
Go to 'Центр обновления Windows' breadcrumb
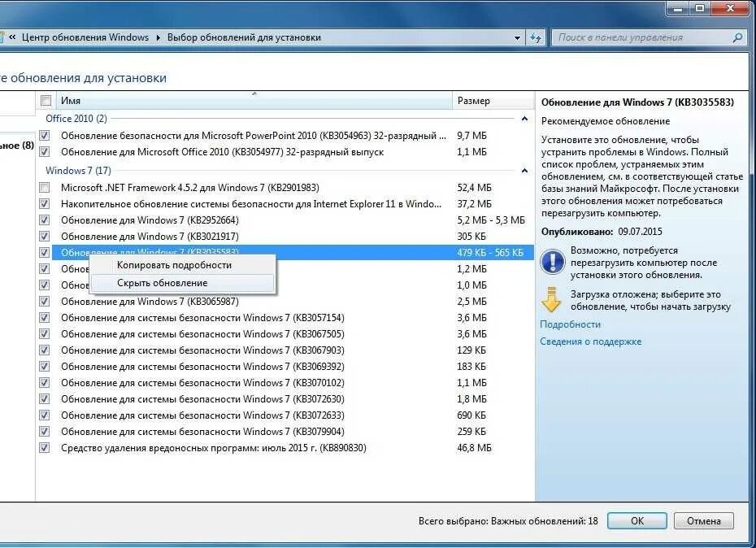click(85, 37)
